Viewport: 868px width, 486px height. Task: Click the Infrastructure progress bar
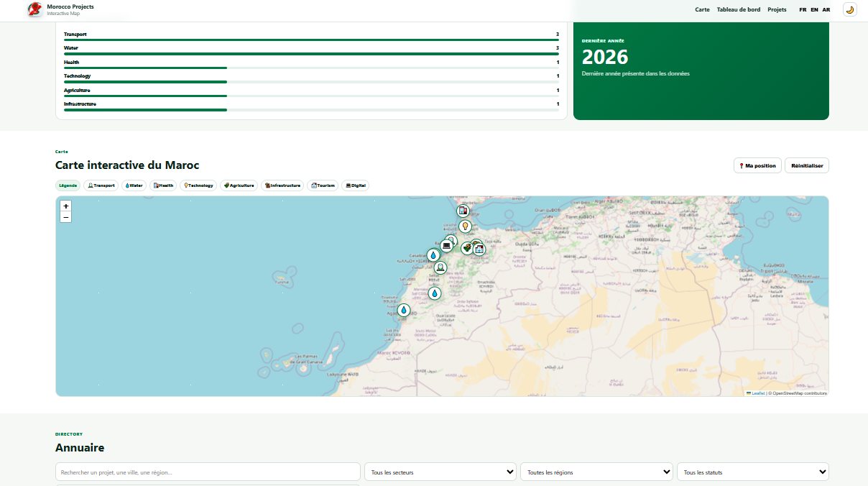point(311,110)
